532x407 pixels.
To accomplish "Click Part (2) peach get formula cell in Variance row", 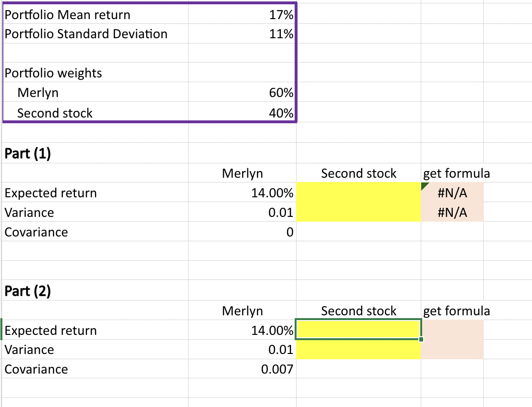I will point(452,350).
